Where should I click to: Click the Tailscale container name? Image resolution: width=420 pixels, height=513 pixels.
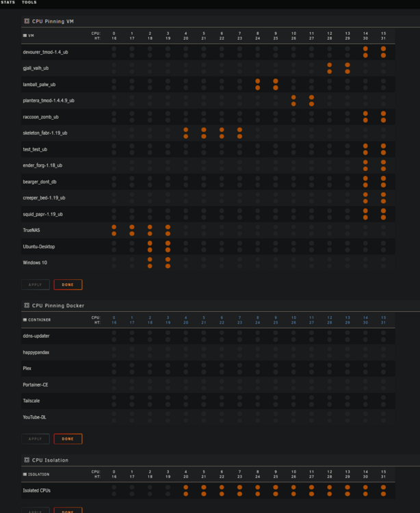pyautogui.click(x=31, y=400)
